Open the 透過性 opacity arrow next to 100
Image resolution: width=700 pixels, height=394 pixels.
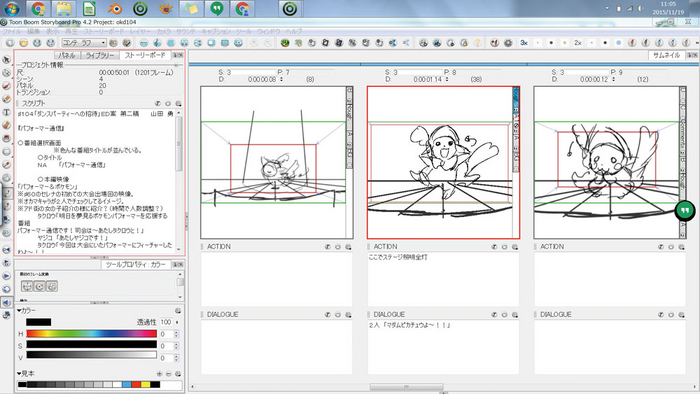click(177, 322)
